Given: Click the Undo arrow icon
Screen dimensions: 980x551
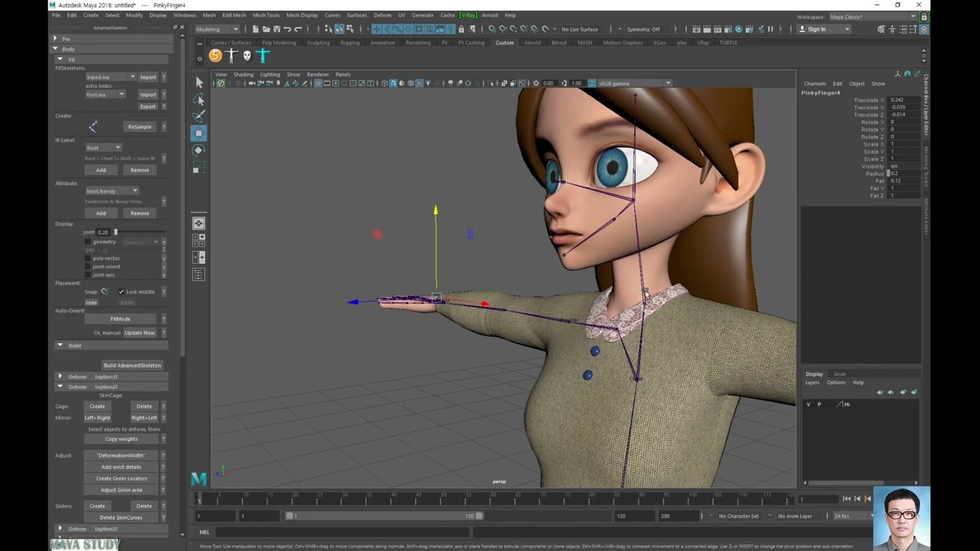Looking at the screenshot, I should click(x=287, y=29).
